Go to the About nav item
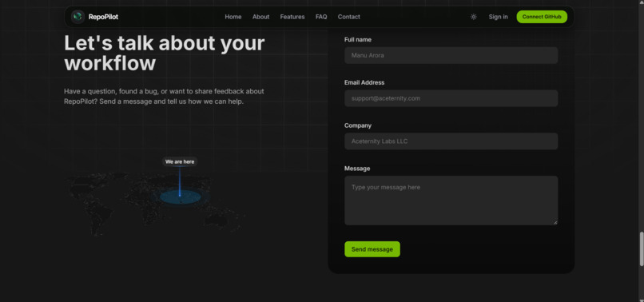This screenshot has height=302, width=644. pyautogui.click(x=260, y=17)
